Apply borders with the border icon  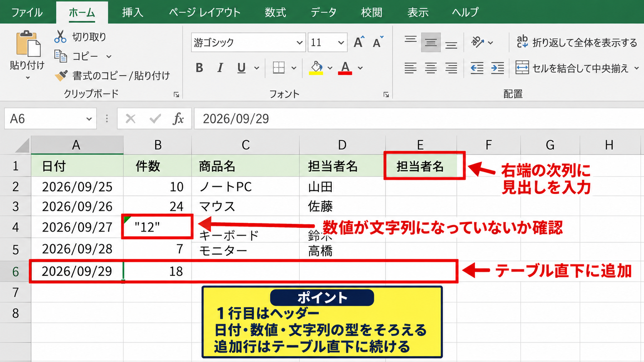click(x=278, y=68)
